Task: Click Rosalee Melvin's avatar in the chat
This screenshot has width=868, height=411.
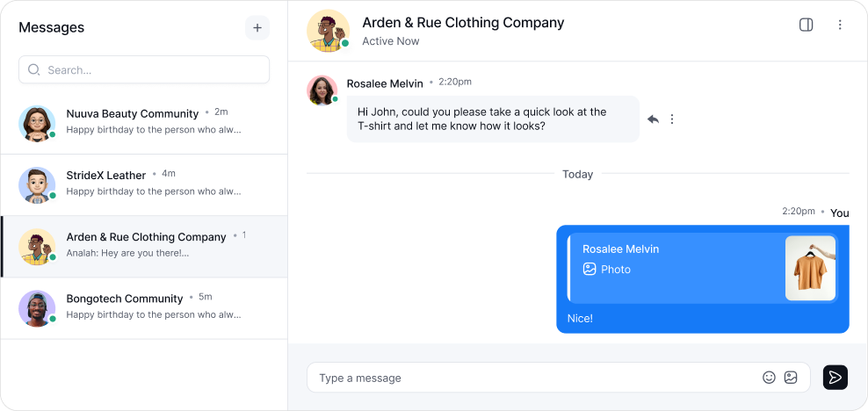Action: [x=322, y=90]
